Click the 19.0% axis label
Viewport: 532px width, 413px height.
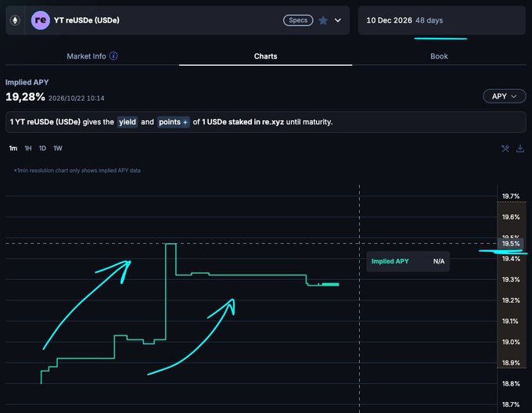[511, 342]
